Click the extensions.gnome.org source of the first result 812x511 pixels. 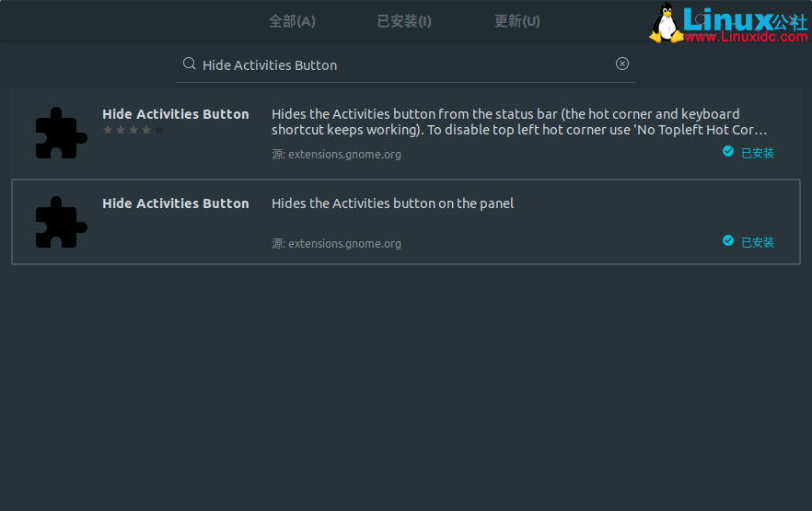[x=336, y=155]
